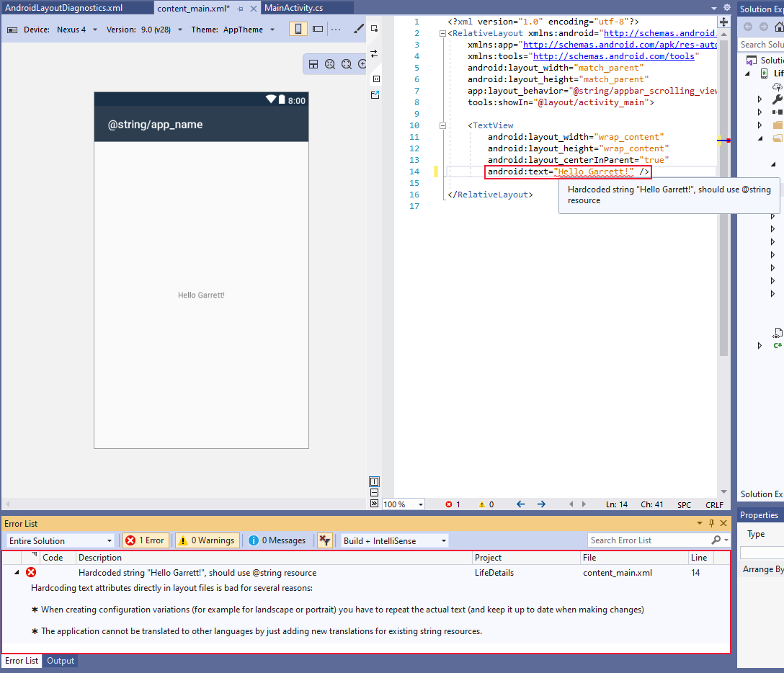Click the navigate forward blue arrow
Screen dimensions: 784x673
(541, 504)
